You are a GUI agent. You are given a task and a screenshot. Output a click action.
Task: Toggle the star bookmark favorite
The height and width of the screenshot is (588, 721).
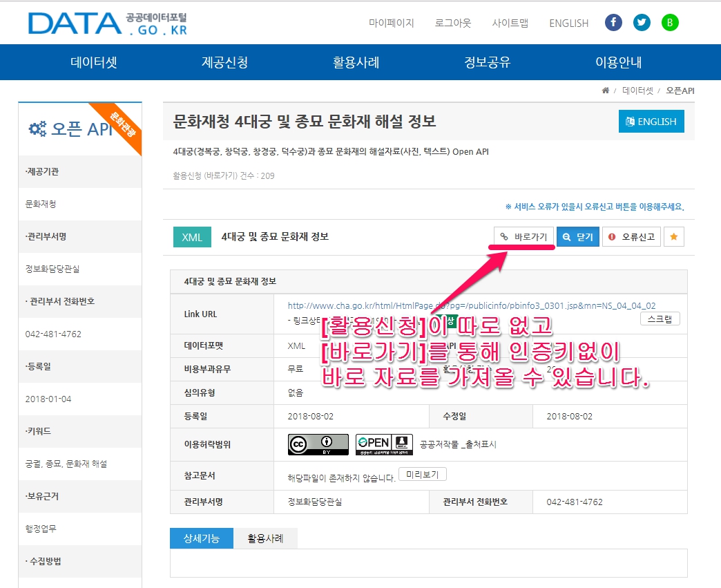673,236
